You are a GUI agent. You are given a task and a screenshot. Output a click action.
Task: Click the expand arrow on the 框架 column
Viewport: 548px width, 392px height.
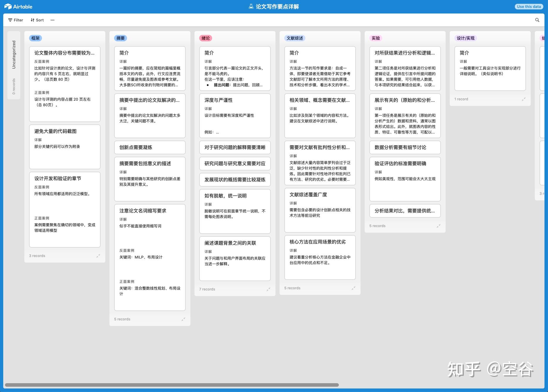(98, 256)
